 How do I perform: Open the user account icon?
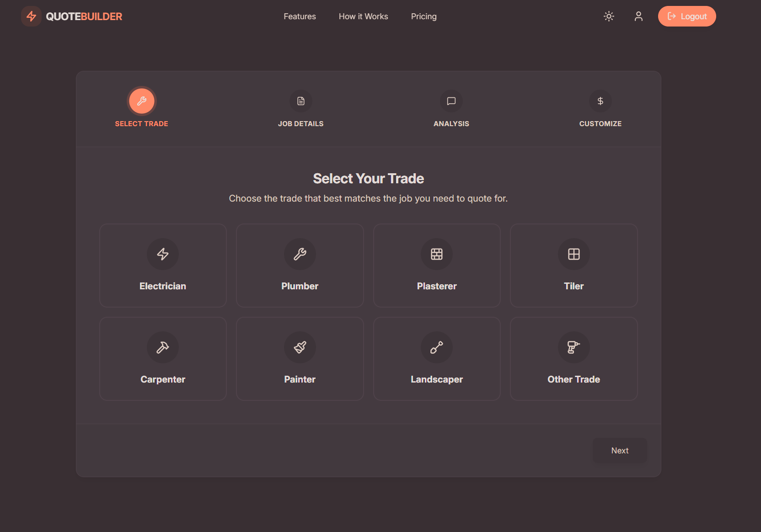coord(638,16)
